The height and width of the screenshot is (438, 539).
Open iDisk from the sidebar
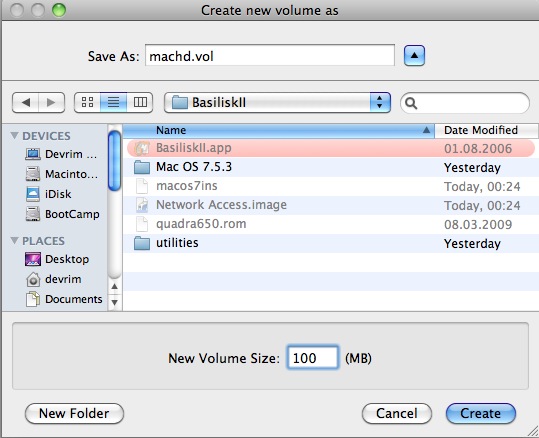48,194
